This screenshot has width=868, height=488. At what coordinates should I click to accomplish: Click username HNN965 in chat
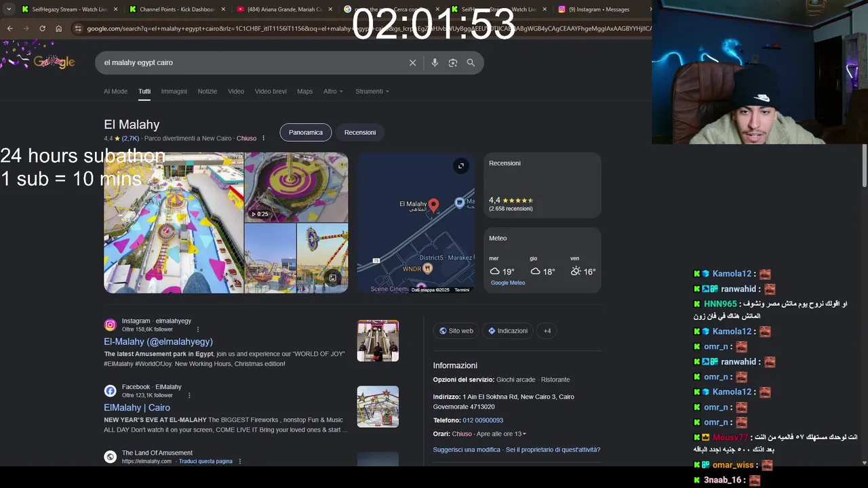pos(720,304)
